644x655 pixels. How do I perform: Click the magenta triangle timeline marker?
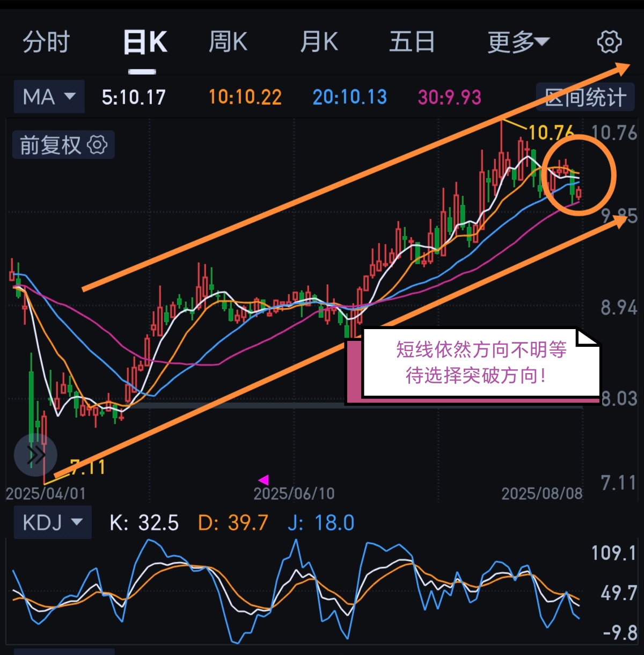coord(263,479)
